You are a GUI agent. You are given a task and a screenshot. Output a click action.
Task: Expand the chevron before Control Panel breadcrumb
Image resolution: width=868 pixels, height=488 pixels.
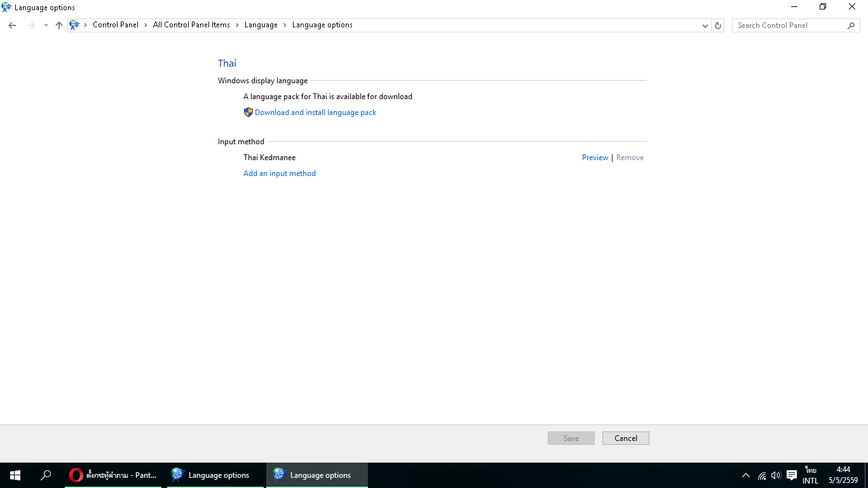tap(86, 25)
